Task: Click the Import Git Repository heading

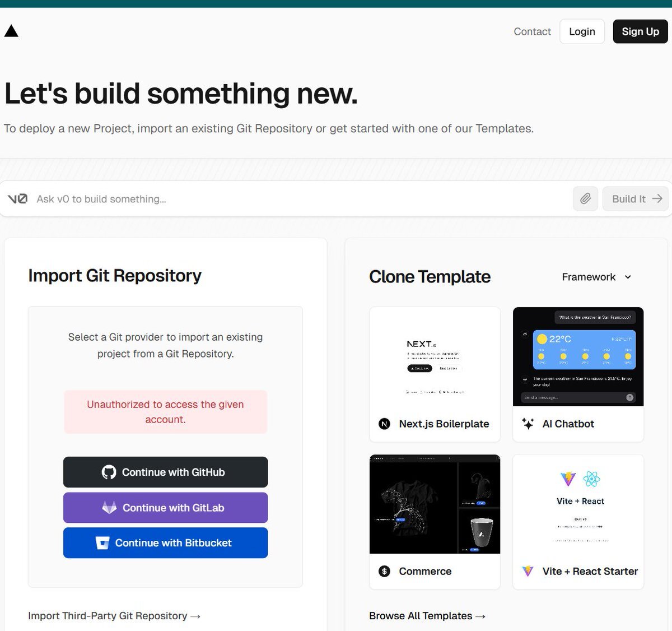Action: pos(115,276)
